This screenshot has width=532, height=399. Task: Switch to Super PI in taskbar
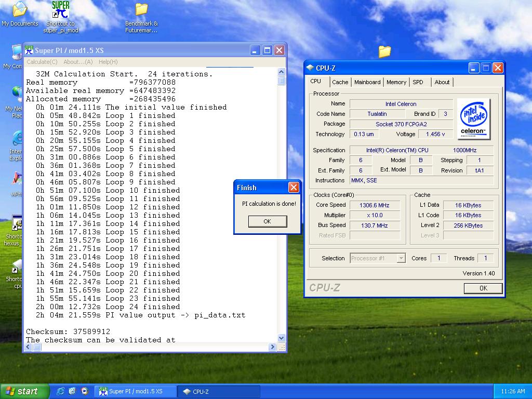[136, 391]
